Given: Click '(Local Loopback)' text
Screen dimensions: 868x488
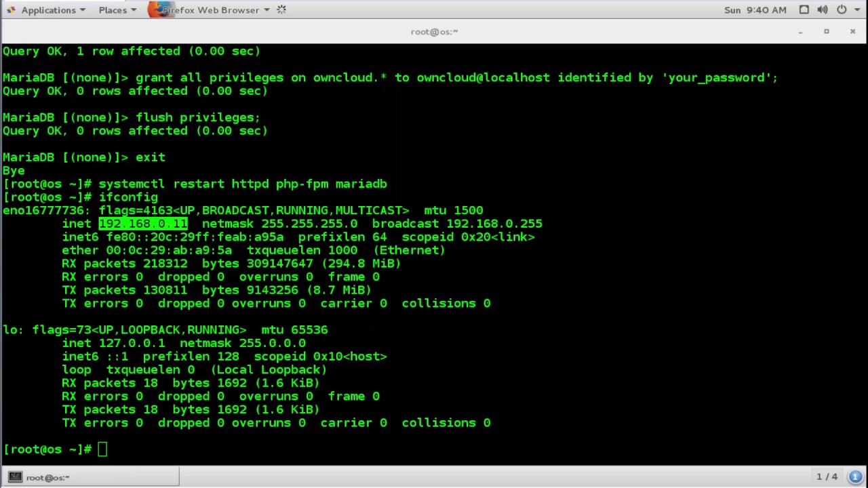Looking at the screenshot, I should pos(269,369).
